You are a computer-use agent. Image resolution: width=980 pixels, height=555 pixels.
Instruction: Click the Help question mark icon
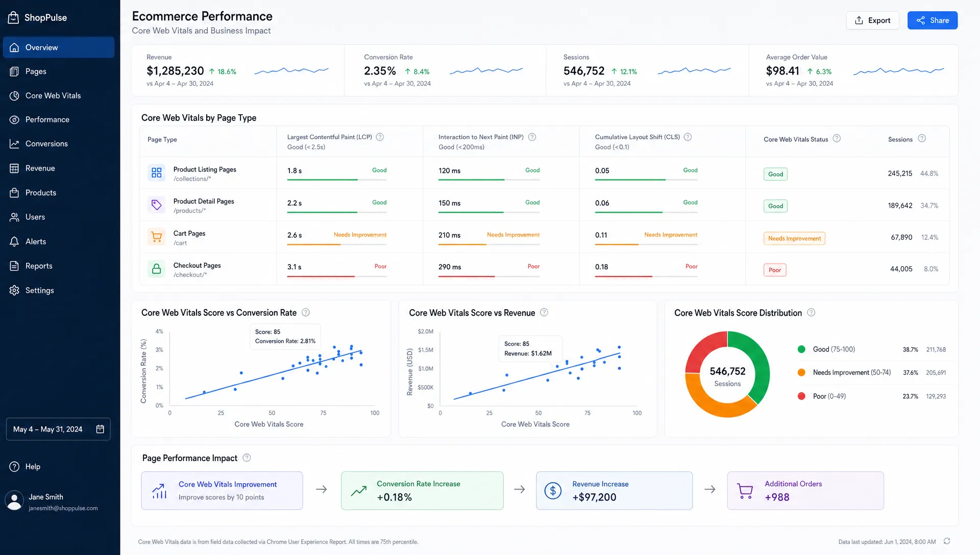(14, 467)
